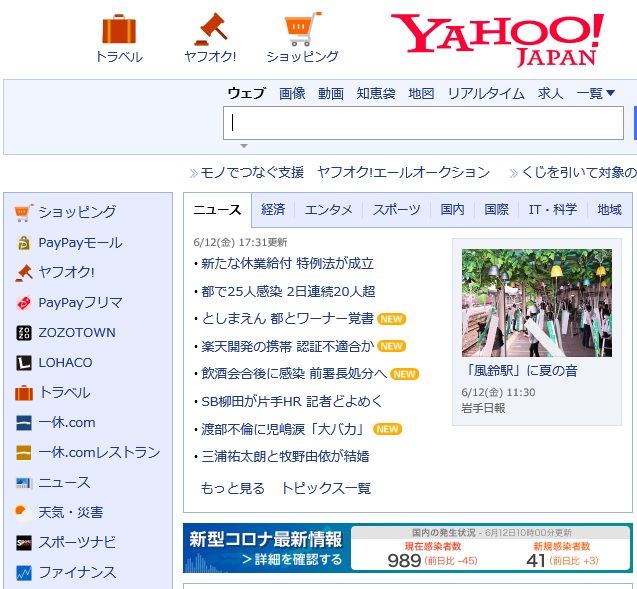Select the 画像 search tab

(x=292, y=93)
